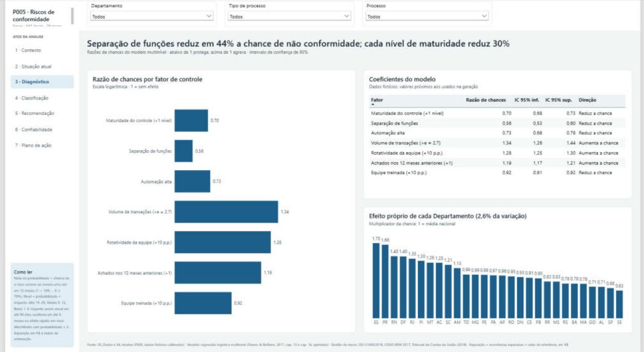Screen dimensions: 644x352
Task: Click the sidebar title scrollbar
Action: 72,16
